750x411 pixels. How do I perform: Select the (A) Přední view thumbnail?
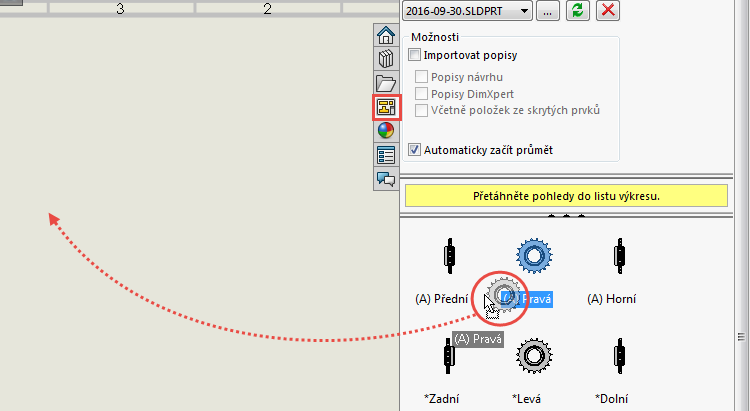449,256
